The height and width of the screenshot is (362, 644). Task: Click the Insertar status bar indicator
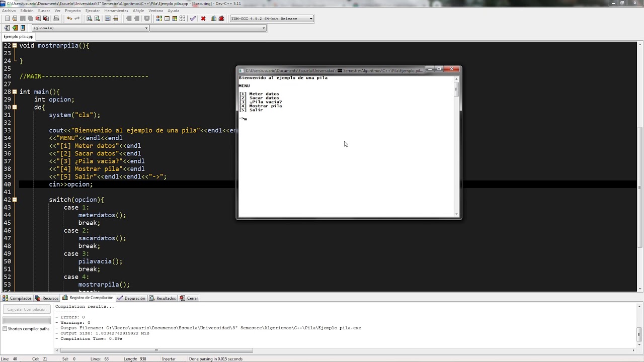(169, 359)
